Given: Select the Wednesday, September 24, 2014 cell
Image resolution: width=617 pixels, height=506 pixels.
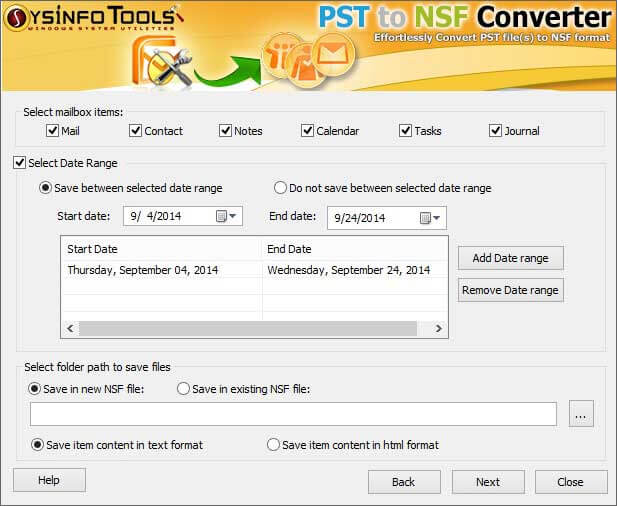Looking at the screenshot, I should (x=355, y=270).
